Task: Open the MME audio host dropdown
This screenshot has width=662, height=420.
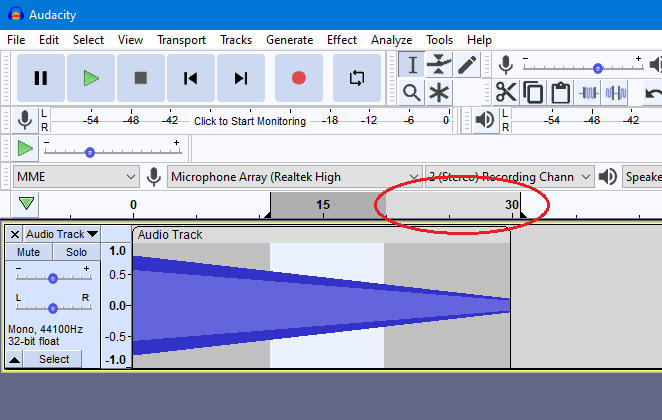Action: [76, 177]
